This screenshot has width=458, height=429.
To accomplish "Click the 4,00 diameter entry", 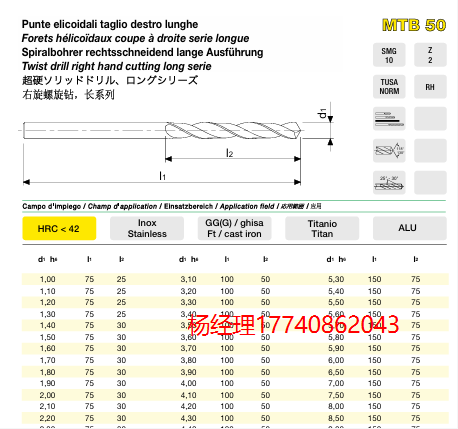I will pyautogui.click(x=188, y=383).
